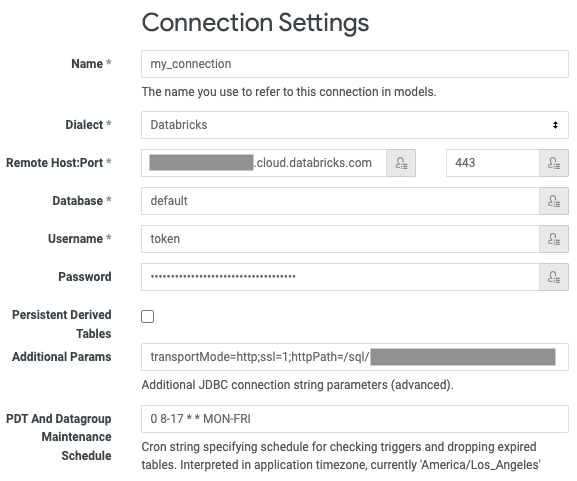Select the Database field containing default

click(x=340, y=201)
